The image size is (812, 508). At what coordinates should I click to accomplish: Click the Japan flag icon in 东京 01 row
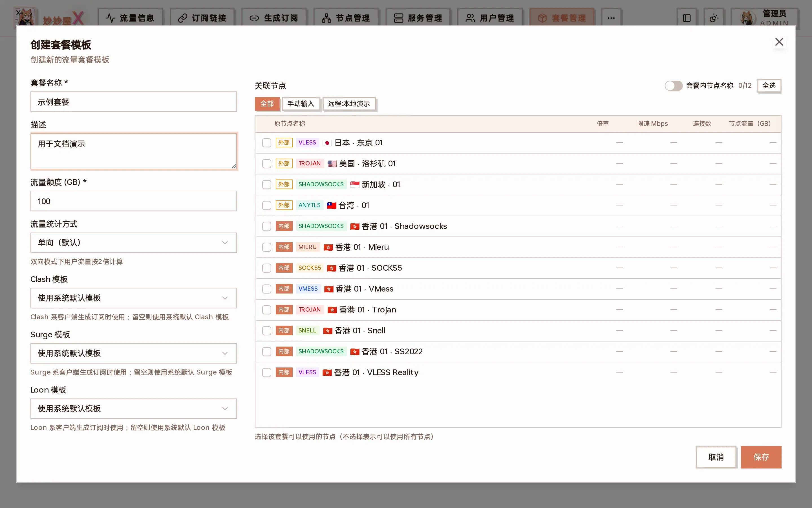tap(327, 143)
